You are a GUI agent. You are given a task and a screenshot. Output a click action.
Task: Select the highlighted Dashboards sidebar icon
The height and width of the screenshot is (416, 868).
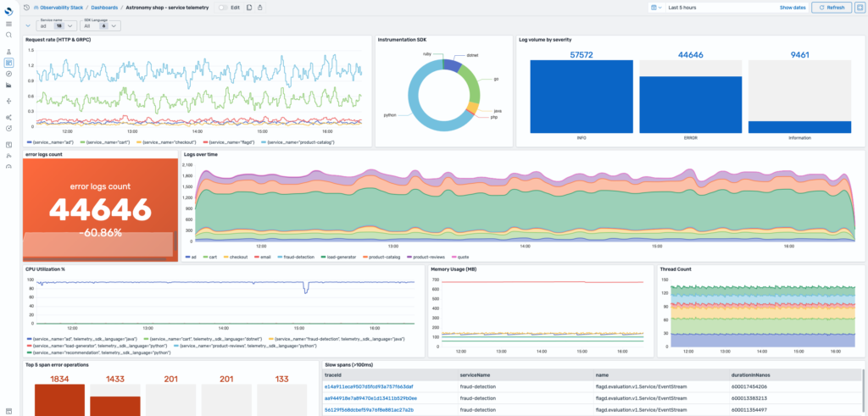[x=8, y=63]
